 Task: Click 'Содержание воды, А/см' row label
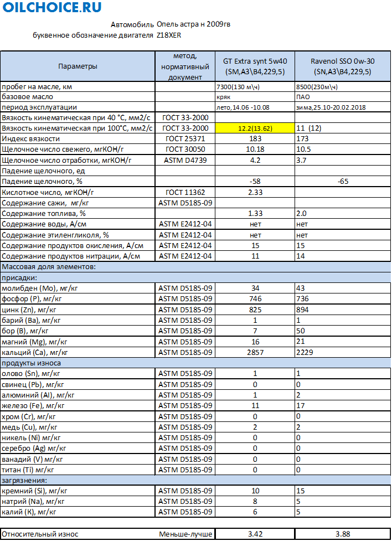[44, 224]
